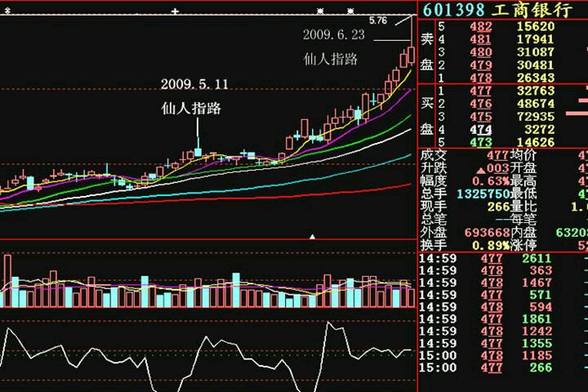Click the 卖盘 sell side label
This screenshot has width=588, height=392.
pyautogui.click(x=427, y=51)
